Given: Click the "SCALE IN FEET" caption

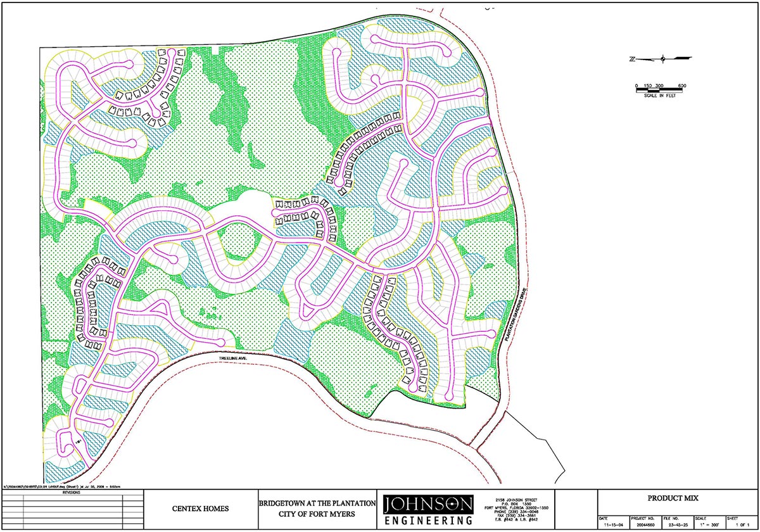Looking at the screenshot, I should click(661, 96).
